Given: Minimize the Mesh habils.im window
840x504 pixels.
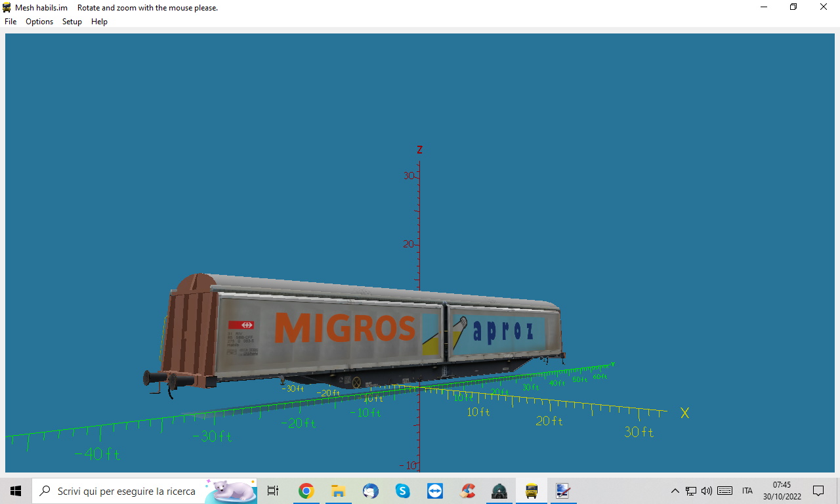Looking at the screenshot, I should (x=764, y=7).
